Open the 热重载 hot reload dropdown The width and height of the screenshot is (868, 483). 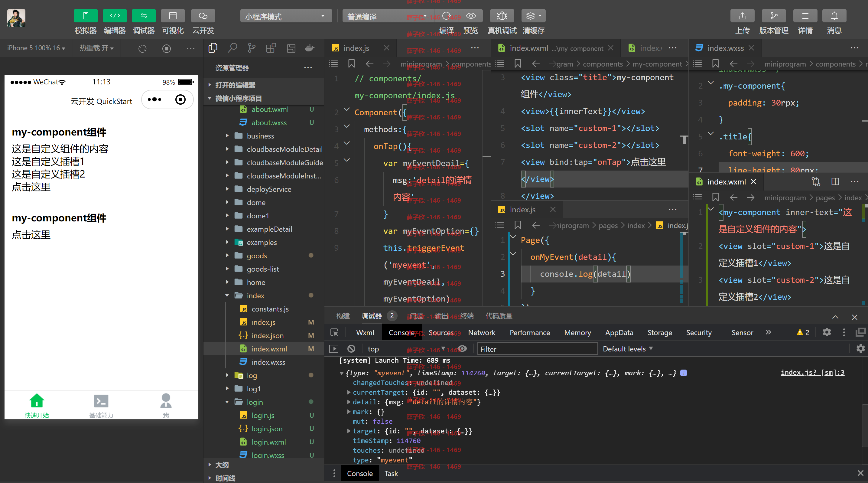click(97, 48)
